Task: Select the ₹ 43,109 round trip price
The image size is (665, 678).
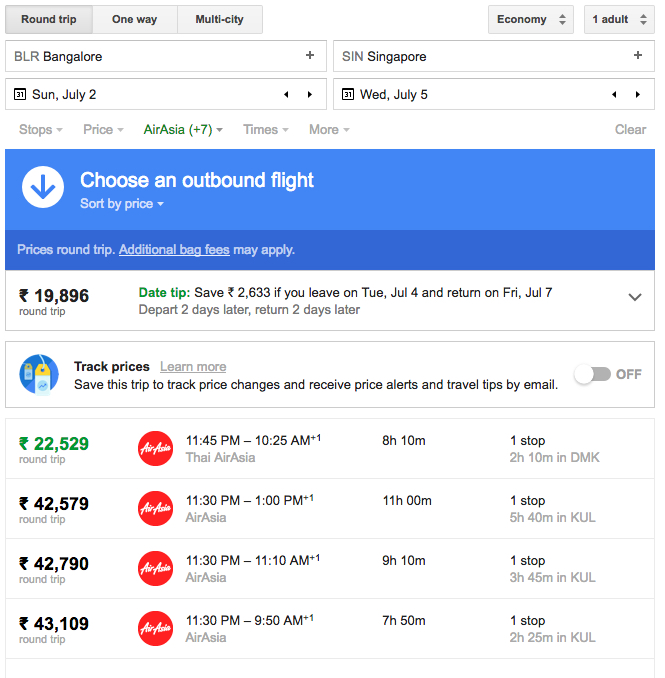Action: (54, 624)
